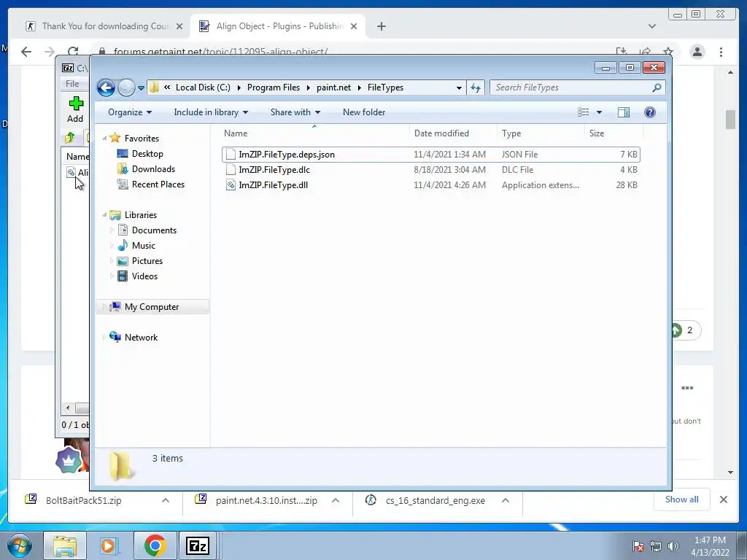
Task: Reload the page in Chrome
Action: click(73, 52)
